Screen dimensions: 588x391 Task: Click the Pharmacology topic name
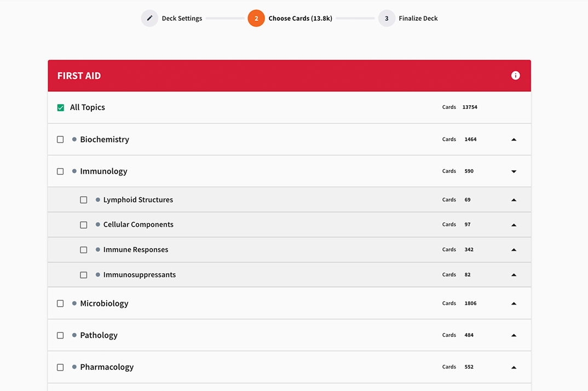tap(107, 367)
